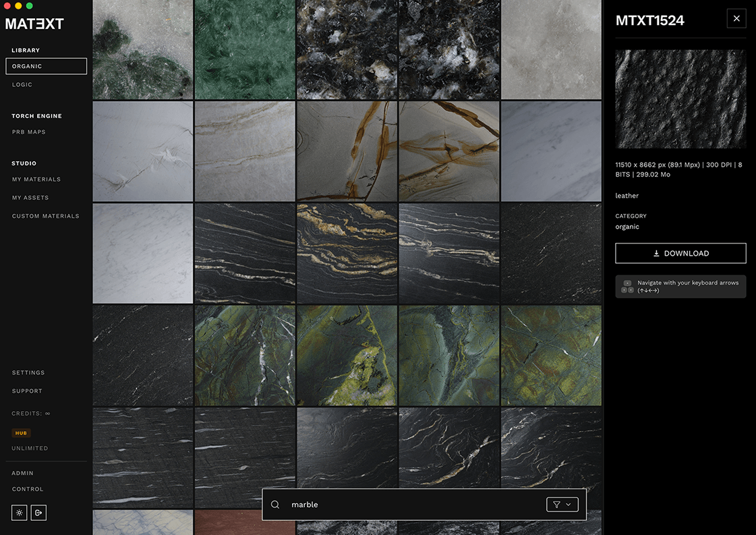756x535 pixels.
Task: Open the filter dropdown in search bar
Action: pos(562,504)
